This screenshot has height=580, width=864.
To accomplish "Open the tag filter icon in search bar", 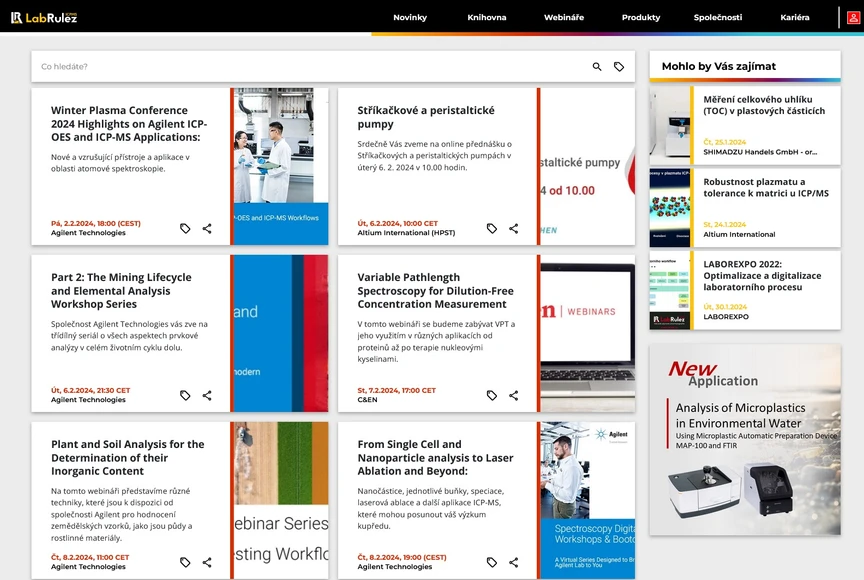I will tap(619, 67).
